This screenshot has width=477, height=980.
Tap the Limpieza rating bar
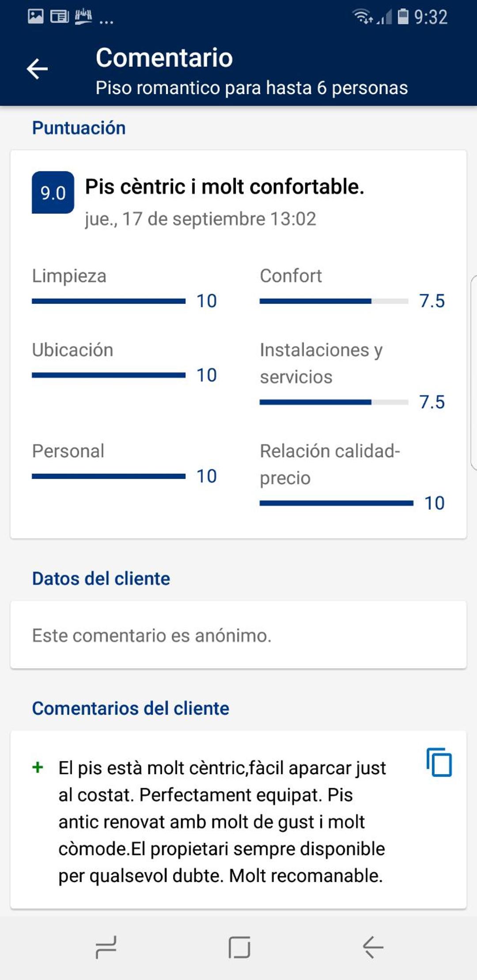pyautogui.click(x=109, y=301)
